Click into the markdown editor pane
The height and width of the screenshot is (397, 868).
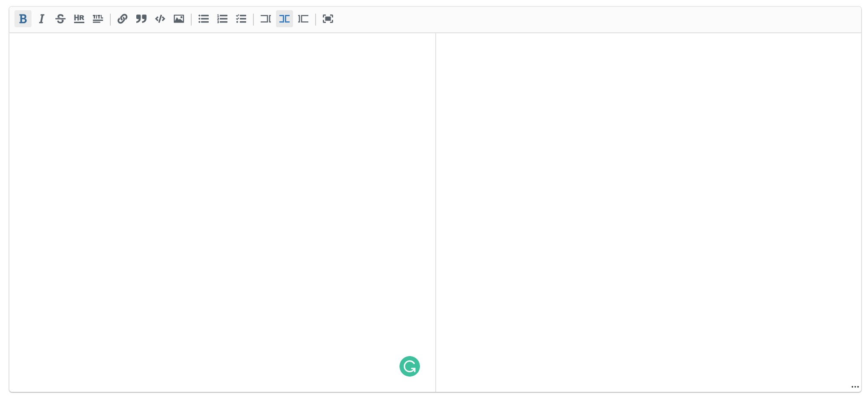click(222, 212)
